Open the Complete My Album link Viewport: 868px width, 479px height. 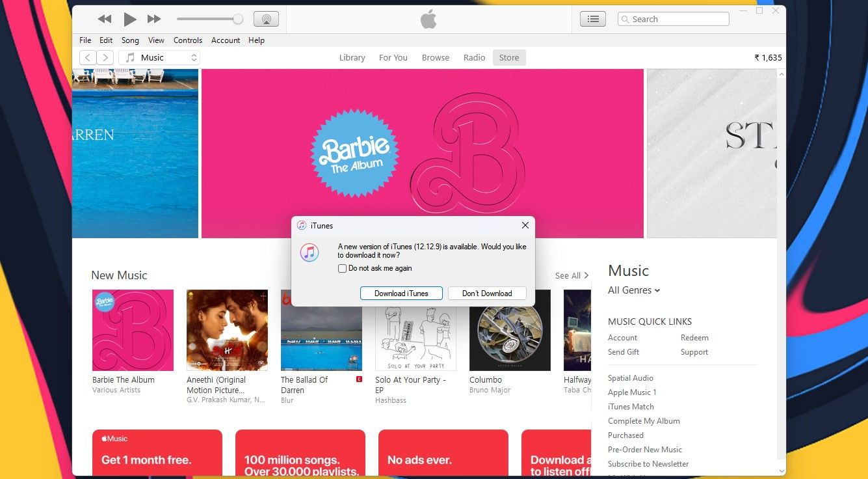click(x=644, y=421)
